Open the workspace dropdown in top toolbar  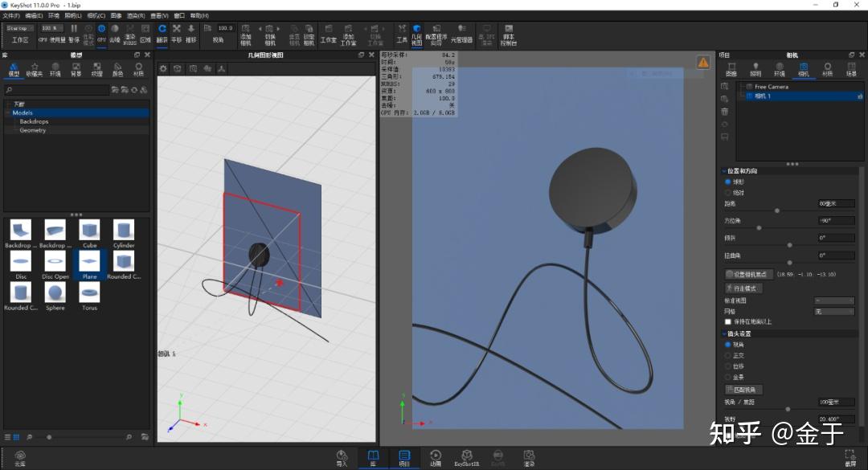coord(20,28)
